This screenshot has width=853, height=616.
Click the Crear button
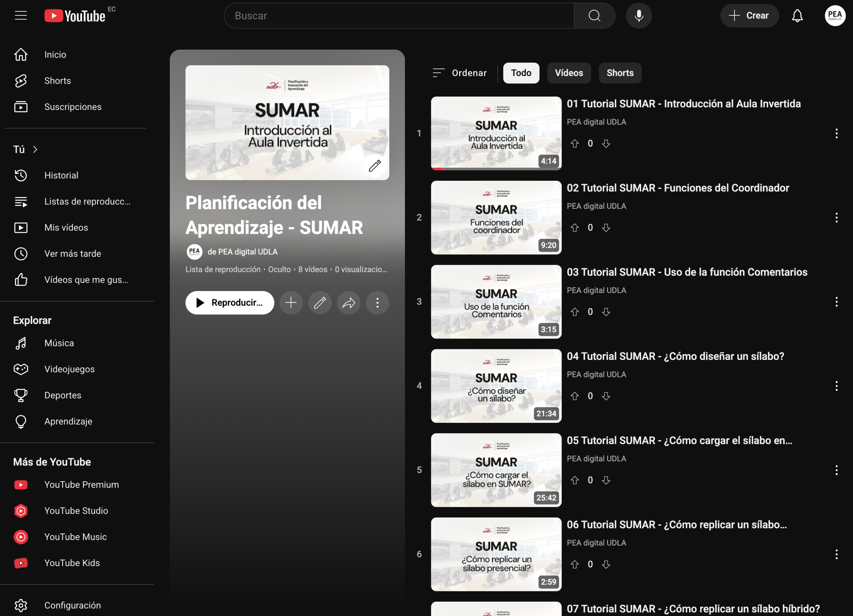pyautogui.click(x=749, y=16)
